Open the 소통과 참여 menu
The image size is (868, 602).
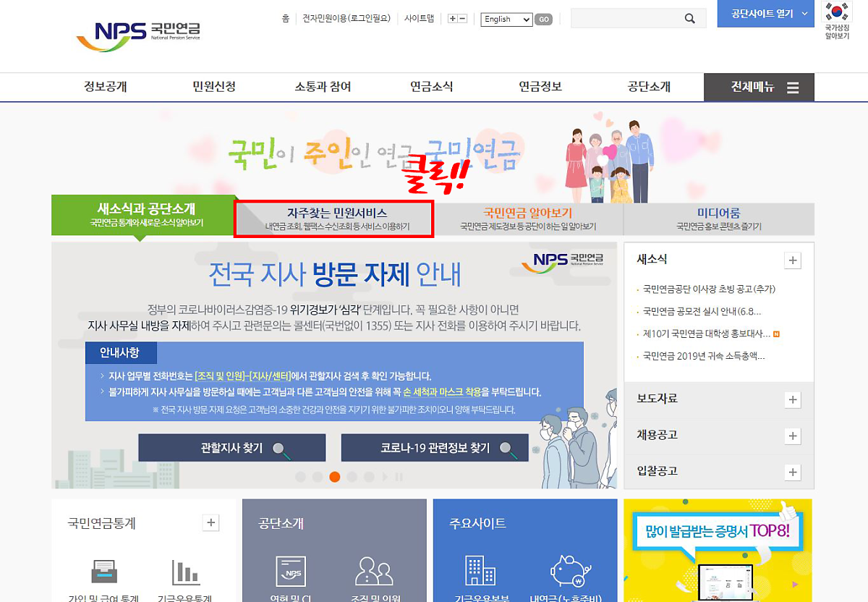click(323, 87)
